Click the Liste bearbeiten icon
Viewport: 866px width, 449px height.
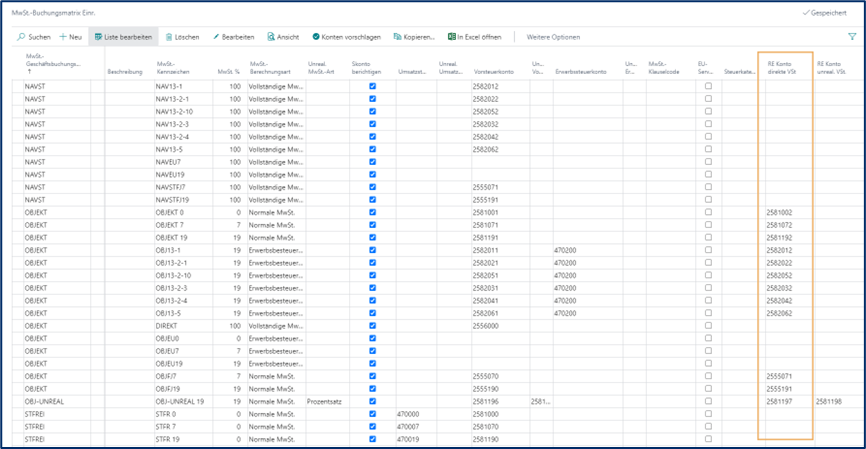coord(98,37)
